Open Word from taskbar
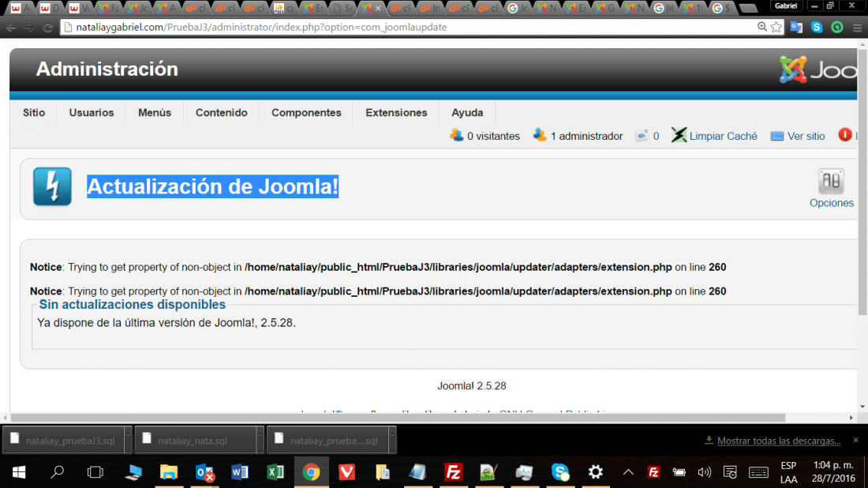This screenshot has width=868, height=488. click(240, 472)
